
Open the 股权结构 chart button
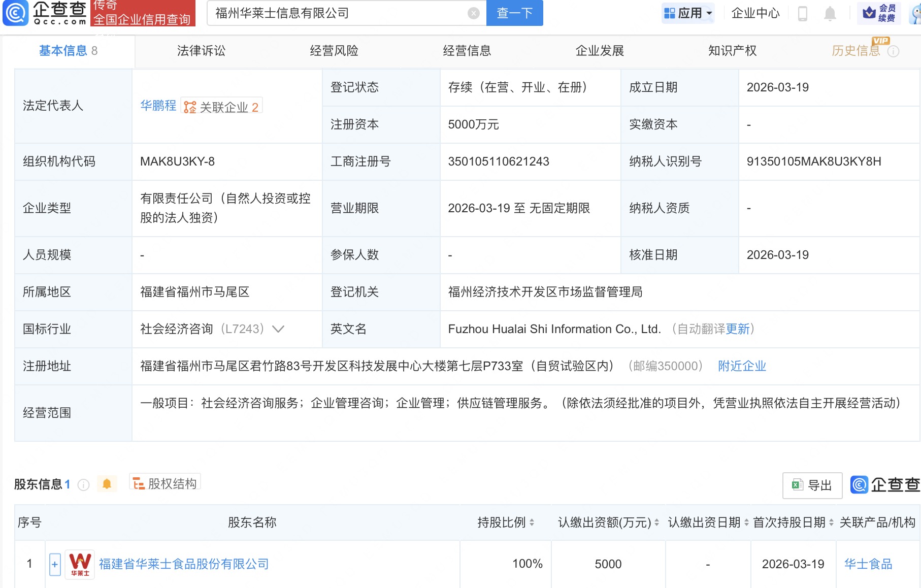165,484
